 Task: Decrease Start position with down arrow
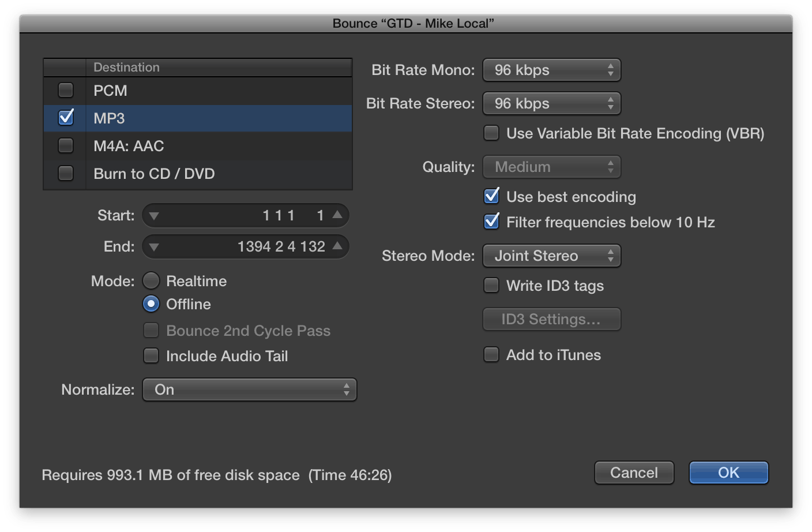point(153,216)
